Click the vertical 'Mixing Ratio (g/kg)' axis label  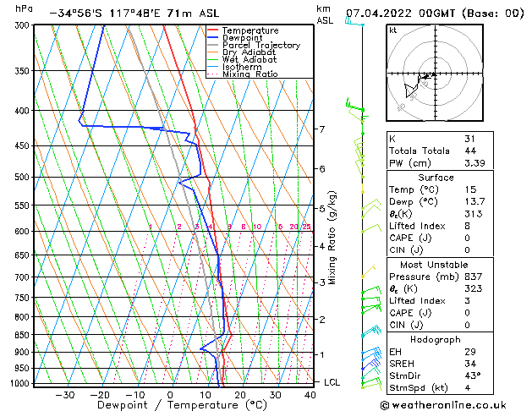[332, 238]
